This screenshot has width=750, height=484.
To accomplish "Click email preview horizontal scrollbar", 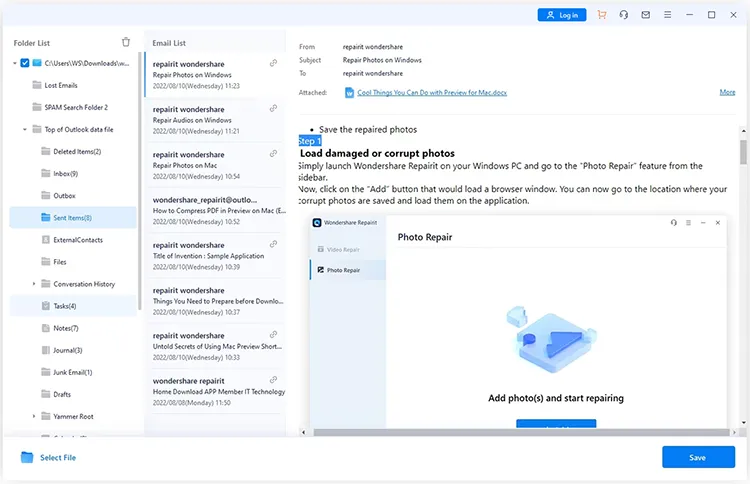I will 521,432.
